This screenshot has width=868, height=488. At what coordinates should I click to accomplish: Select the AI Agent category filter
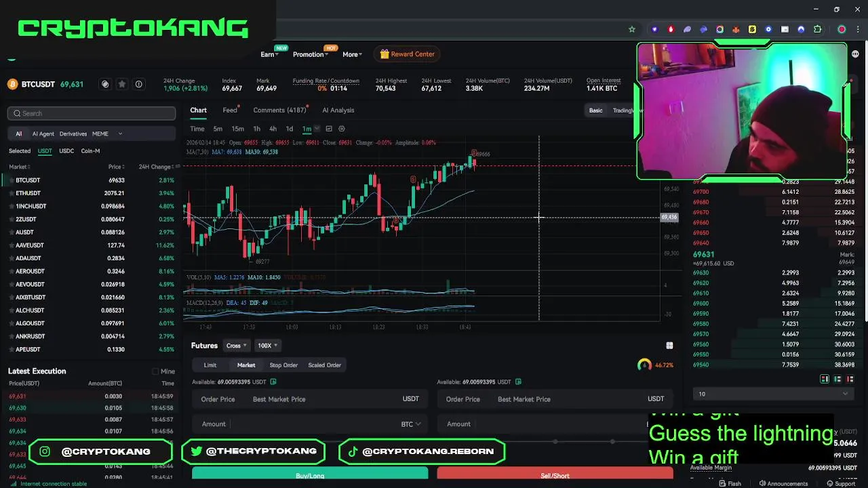43,134
